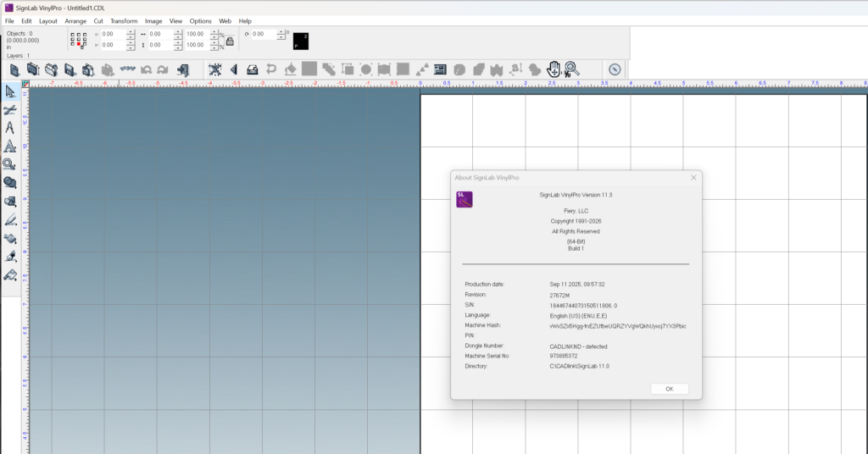
Task: Select the arrow pointer tool
Action: pyautogui.click(x=10, y=91)
